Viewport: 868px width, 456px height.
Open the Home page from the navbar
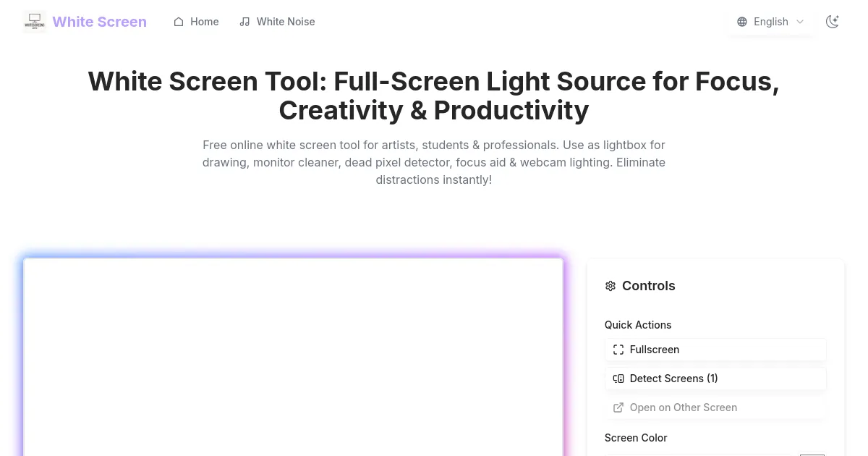(204, 22)
